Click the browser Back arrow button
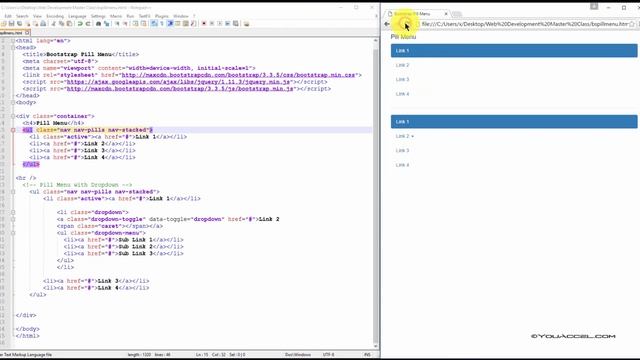The width and height of the screenshot is (640, 360). 387,24
